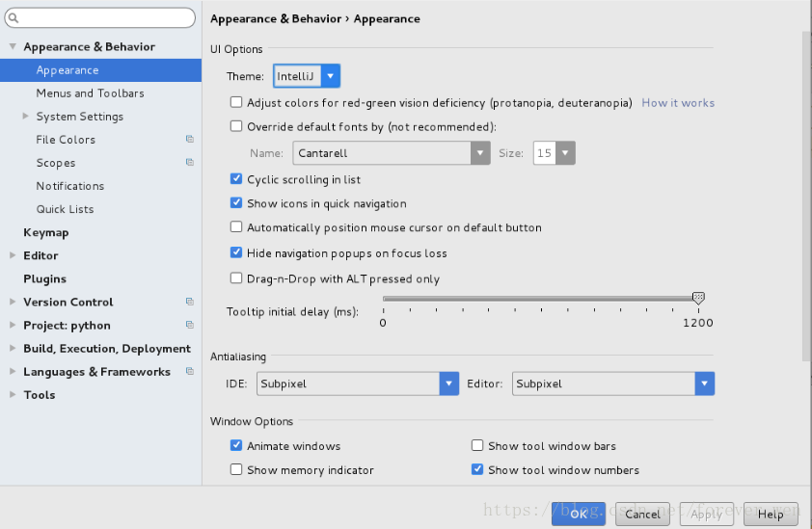812x529 pixels.
Task: Click the icon next to Version Control
Action: click(190, 302)
